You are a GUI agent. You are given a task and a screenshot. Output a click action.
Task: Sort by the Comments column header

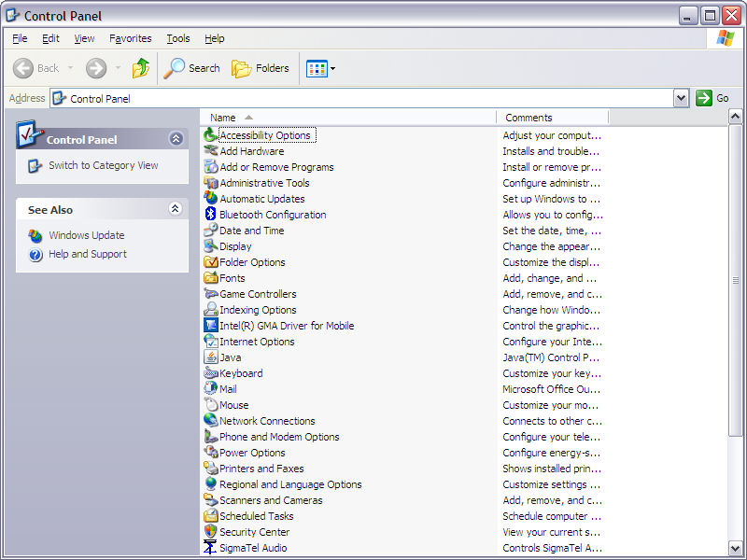(x=552, y=118)
